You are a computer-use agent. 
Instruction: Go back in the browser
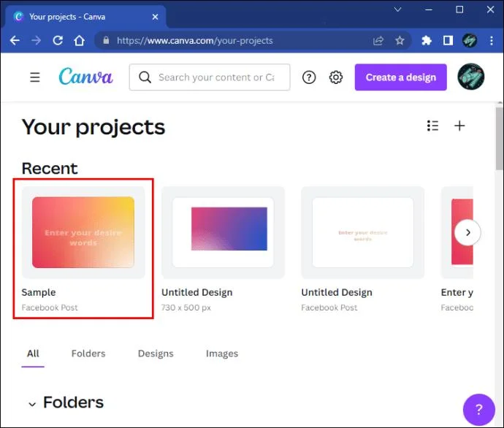click(15, 40)
